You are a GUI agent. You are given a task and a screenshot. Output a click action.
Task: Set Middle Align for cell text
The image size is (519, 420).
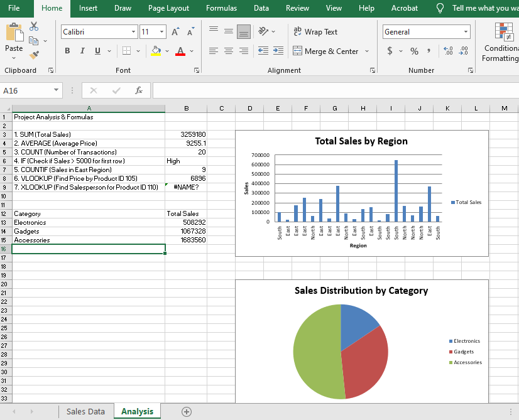pyautogui.click(x=228, y=31)
